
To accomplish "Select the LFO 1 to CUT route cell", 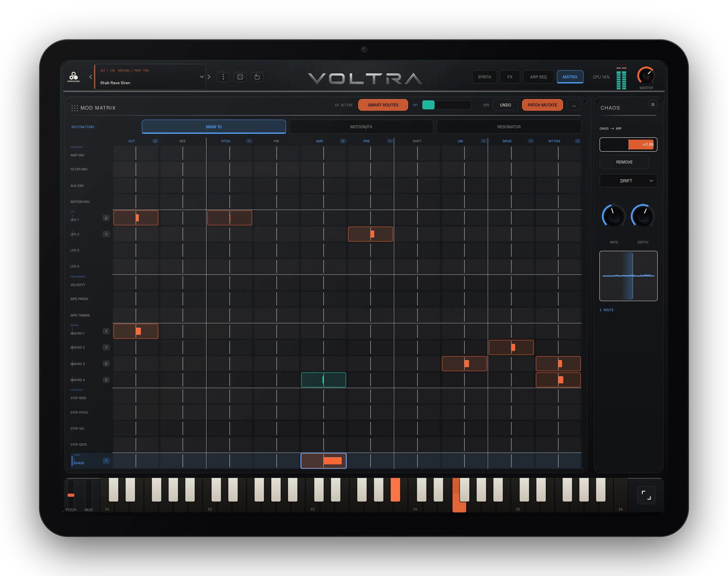I will (x=136, y=218).
